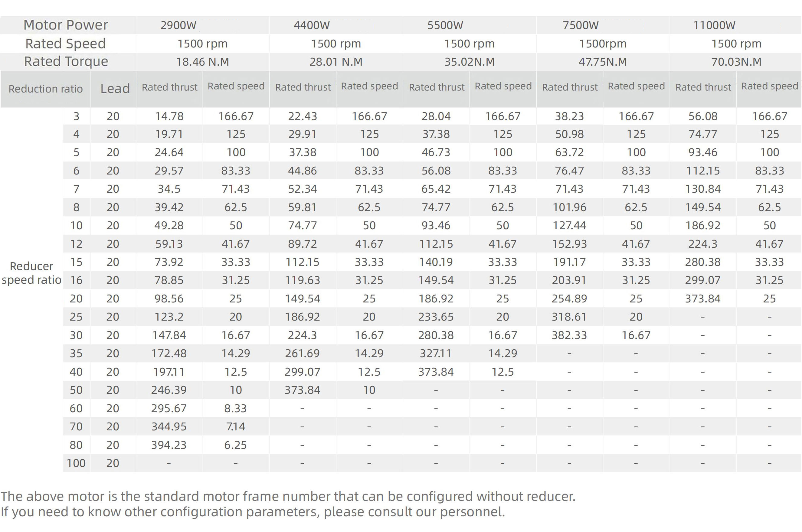Click reduction ratio 100 in the last row
This screenshot has height=532, width=802.
tap(76, 463)
